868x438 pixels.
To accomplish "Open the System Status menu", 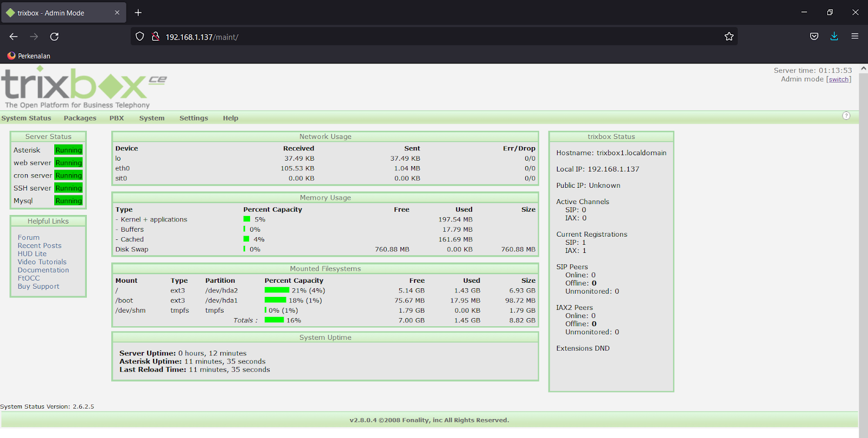I will coord(26,118).
